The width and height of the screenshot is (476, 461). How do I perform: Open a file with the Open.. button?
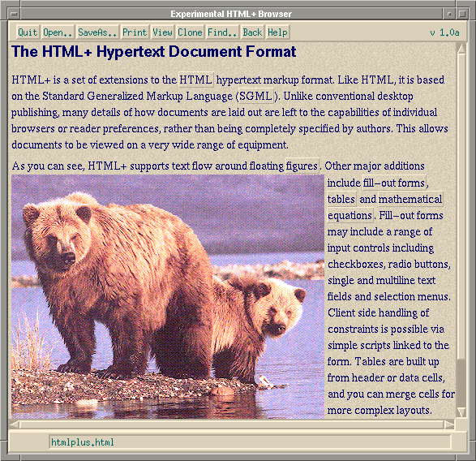pyautogui.click(x=58, y=32)
